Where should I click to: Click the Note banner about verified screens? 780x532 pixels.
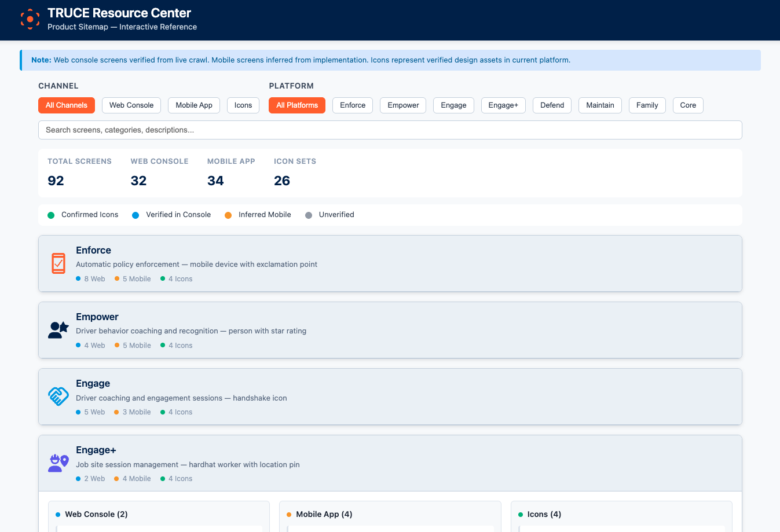[x=390, y=60]
